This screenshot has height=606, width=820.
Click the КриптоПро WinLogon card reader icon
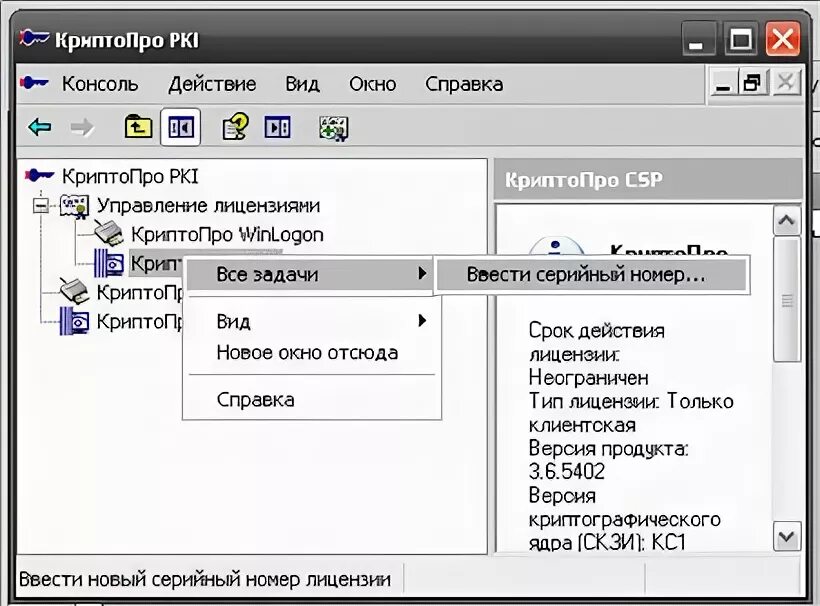pyautogui.click(x=109, y=233)
